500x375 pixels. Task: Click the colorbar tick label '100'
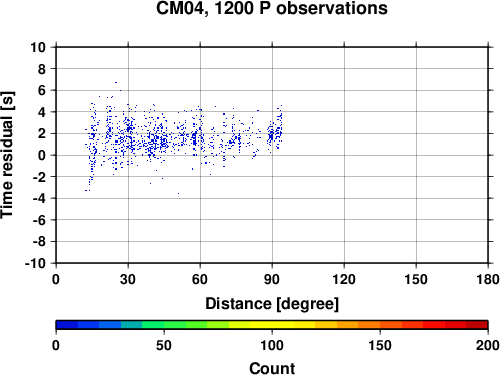pyautogui.click(x=272, y=345)
